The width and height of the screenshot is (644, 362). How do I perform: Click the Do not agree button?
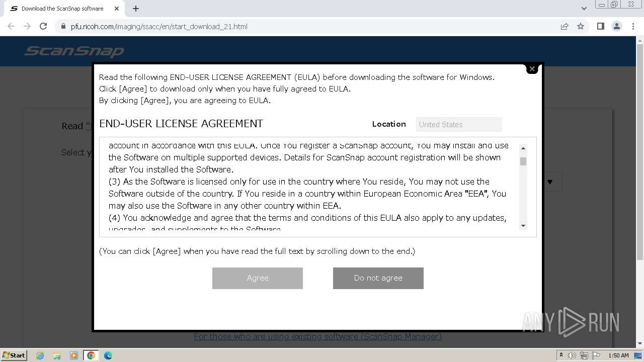(x=378, y=278)
